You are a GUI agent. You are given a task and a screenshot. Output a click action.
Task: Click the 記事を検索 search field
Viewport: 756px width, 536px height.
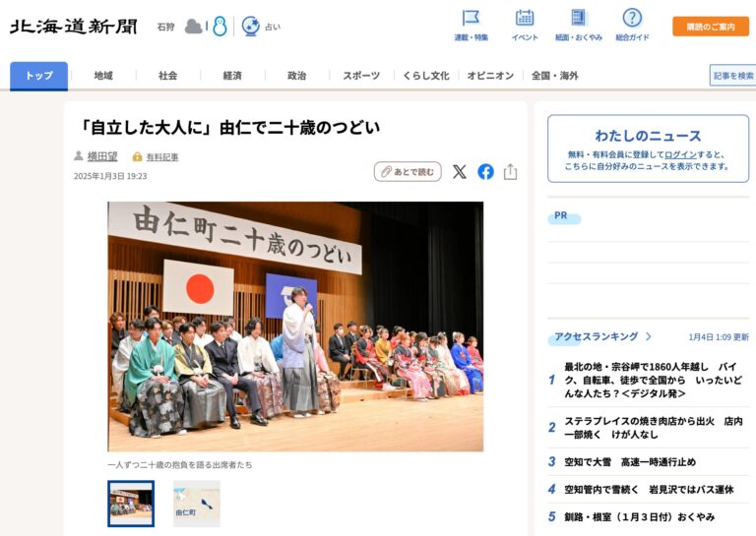click(x=732, y=76)
